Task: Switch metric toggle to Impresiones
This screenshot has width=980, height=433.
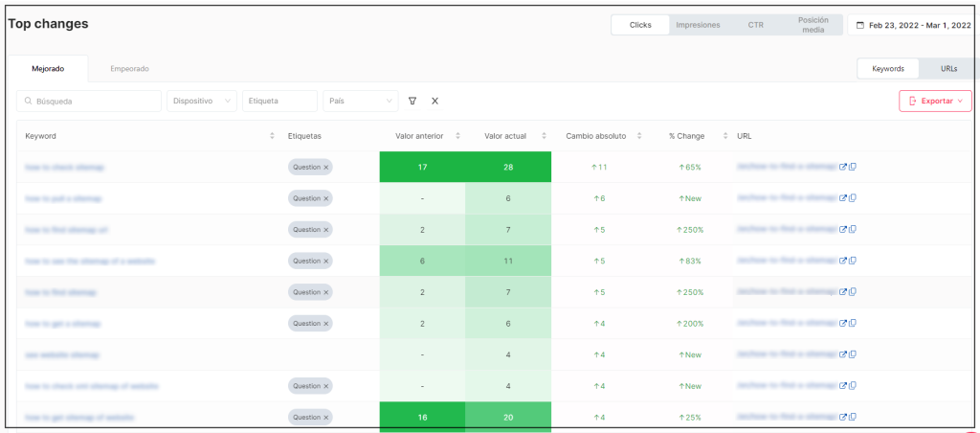Action: click(698, 25)
